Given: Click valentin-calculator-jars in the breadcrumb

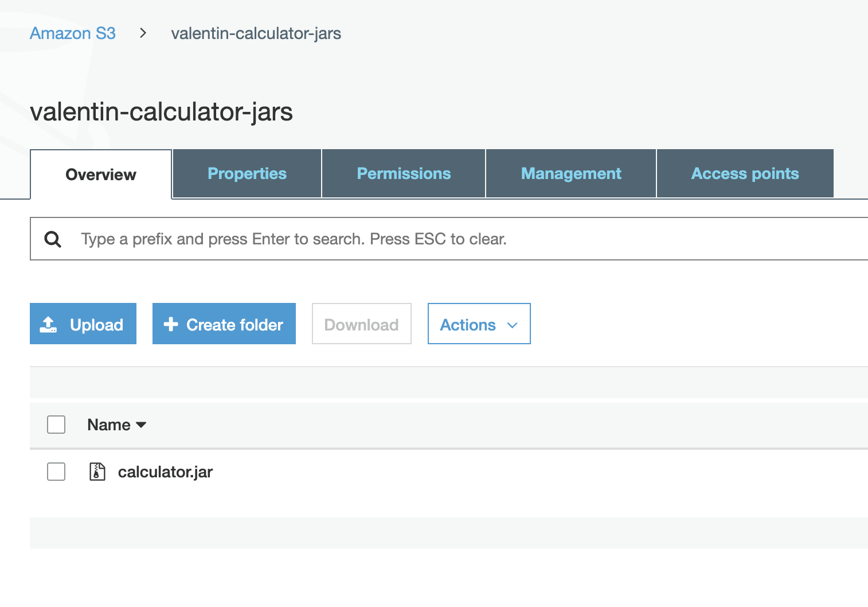Looking at the screenshot, I should [x=256, y=33].
